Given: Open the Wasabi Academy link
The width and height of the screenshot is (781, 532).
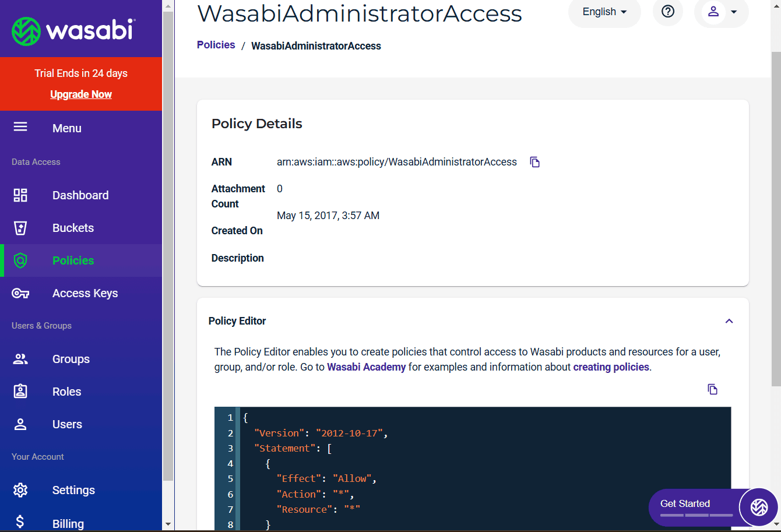Looking at the screenshot, I should click(x=366, y=367).
